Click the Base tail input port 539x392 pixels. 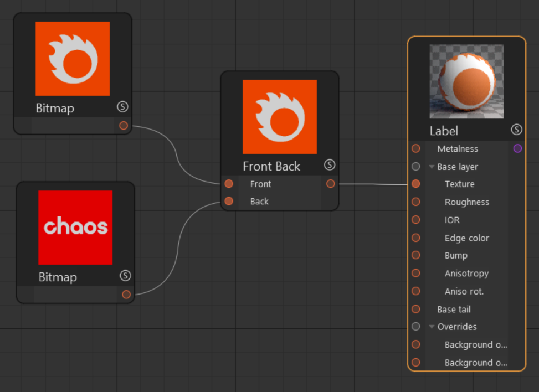click(x=416, y=309)
